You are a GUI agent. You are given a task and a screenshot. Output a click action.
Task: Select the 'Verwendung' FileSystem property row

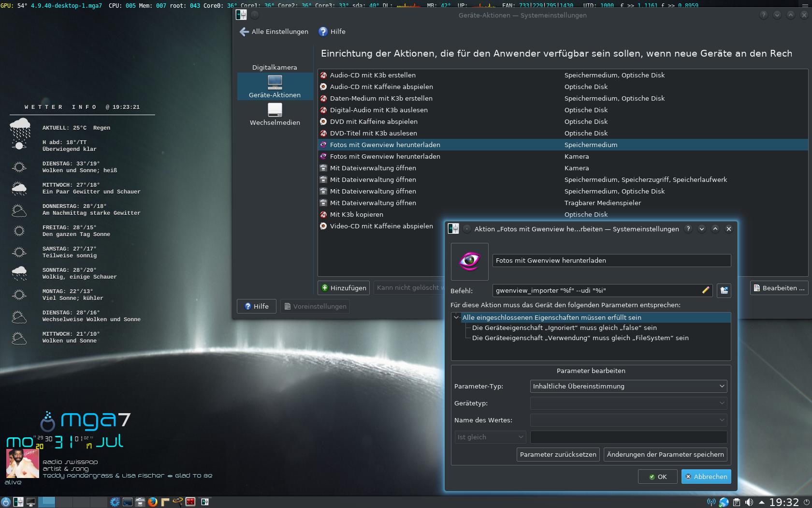click(x=580, y=338)
